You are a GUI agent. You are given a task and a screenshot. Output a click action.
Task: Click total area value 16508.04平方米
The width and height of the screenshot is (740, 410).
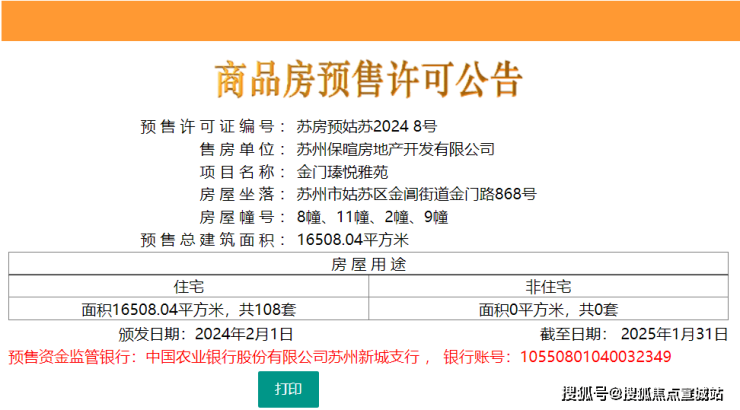(353, 240)
